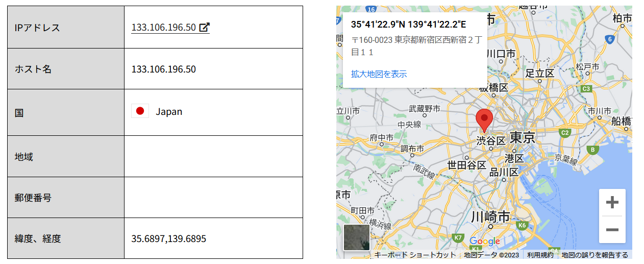Click the 武蔵野市 label on the map
The height and width of the screenshot is (264, 644).
(425, 109)
